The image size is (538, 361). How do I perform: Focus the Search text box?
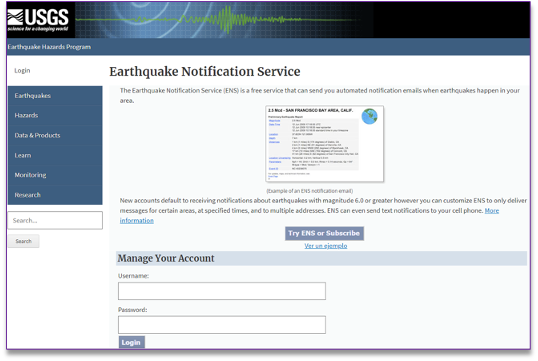click(x=55, y=220)
